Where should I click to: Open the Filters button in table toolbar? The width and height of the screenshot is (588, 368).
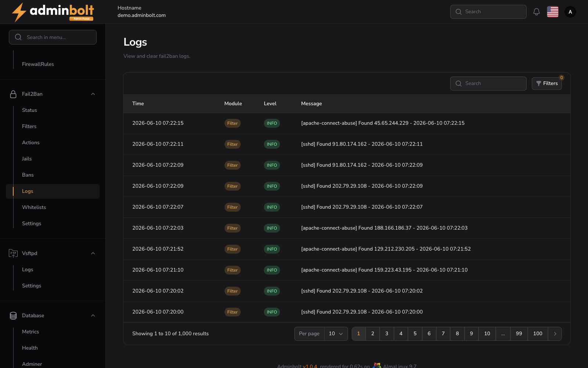pyautogui.click(x=547, y=84)
